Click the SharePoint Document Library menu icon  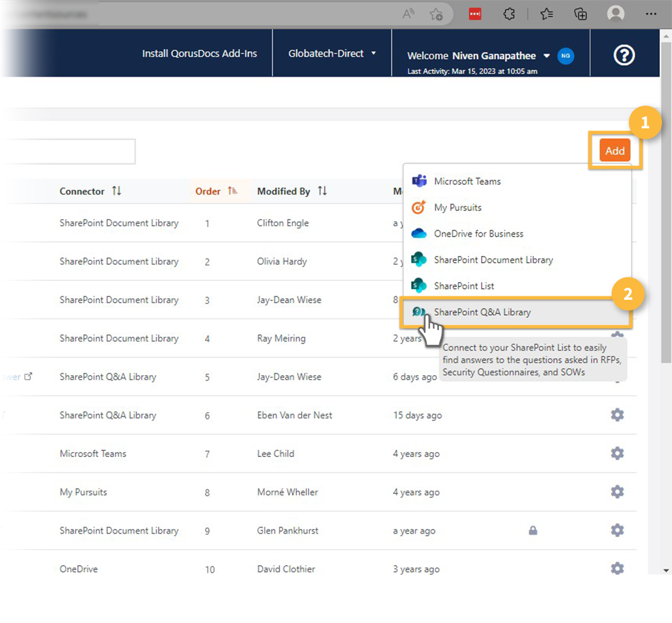(x=419, y=259)
